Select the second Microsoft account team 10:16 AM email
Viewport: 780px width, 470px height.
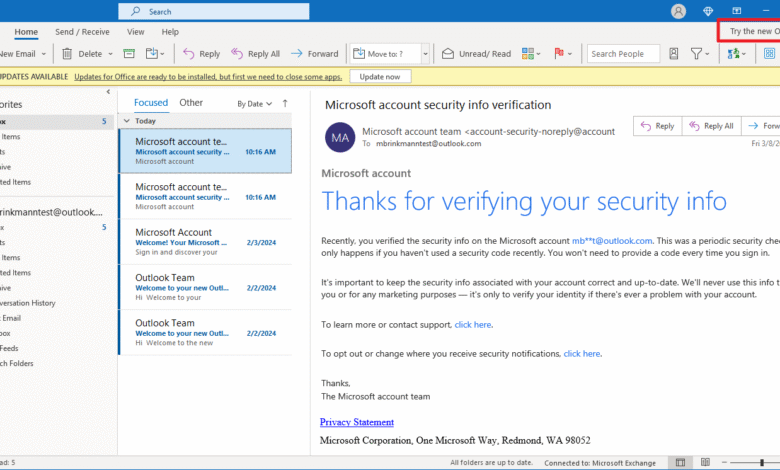point(205,196)
